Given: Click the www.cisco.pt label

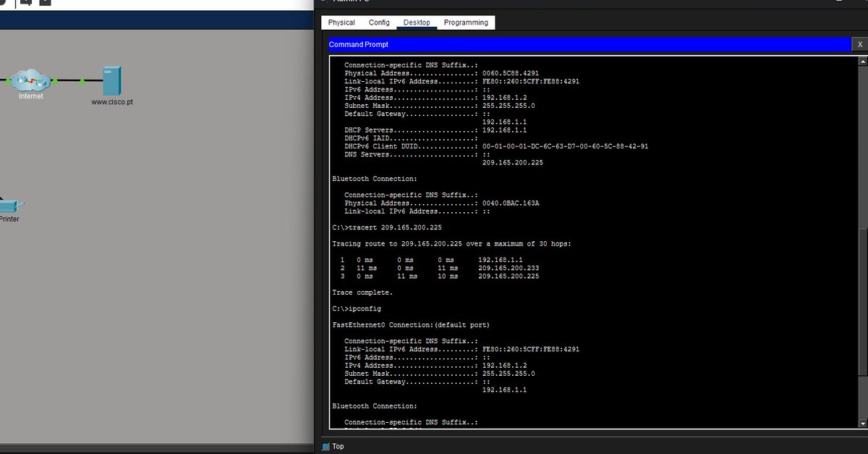Looking at the screenshot, I should (x=111, y=102).
